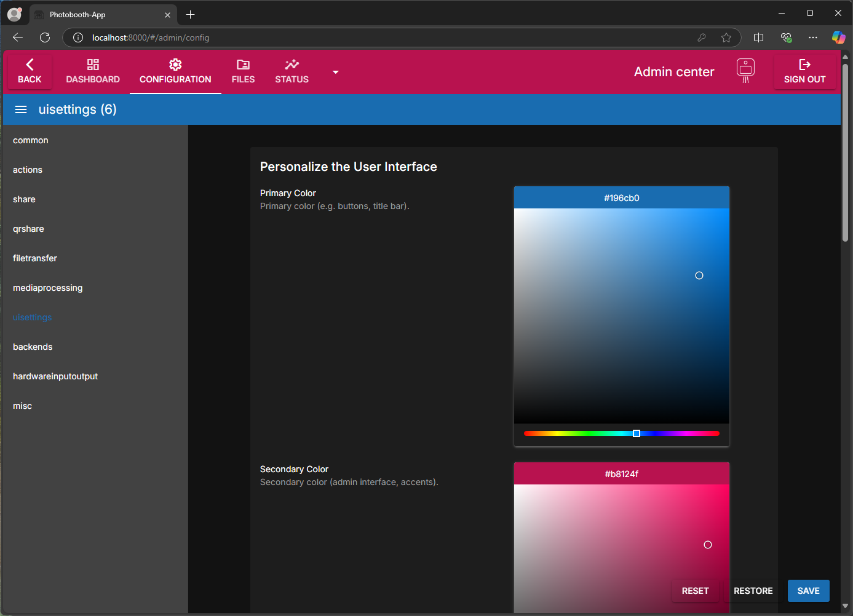Select the uisettings section
This screenshot has height=616, width=853.
95,317
